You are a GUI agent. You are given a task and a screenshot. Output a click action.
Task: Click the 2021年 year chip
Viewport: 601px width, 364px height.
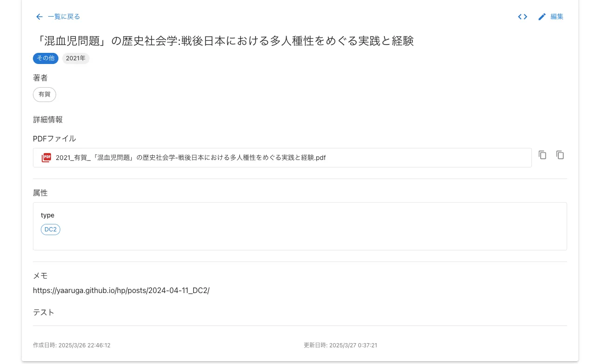coord(76,58)
